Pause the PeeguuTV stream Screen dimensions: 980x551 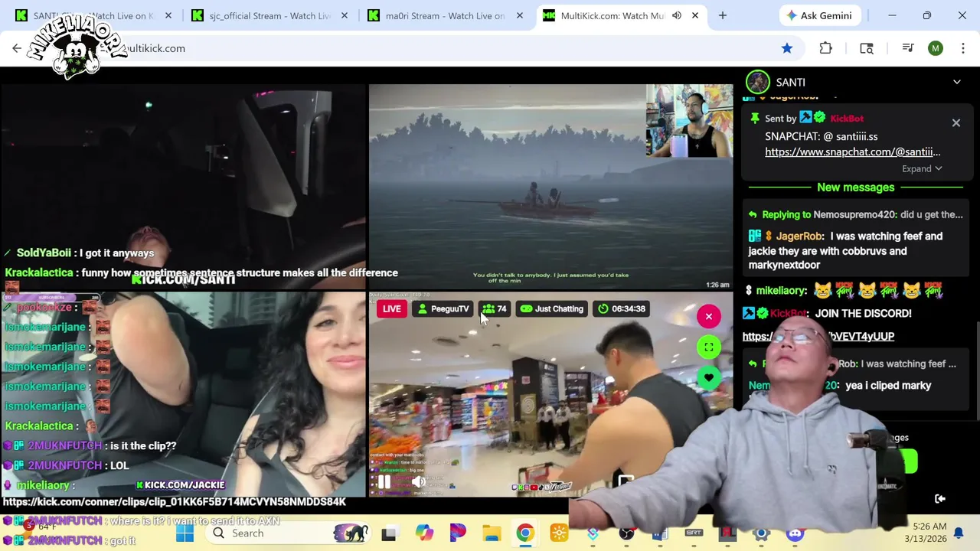pos(384,482)
